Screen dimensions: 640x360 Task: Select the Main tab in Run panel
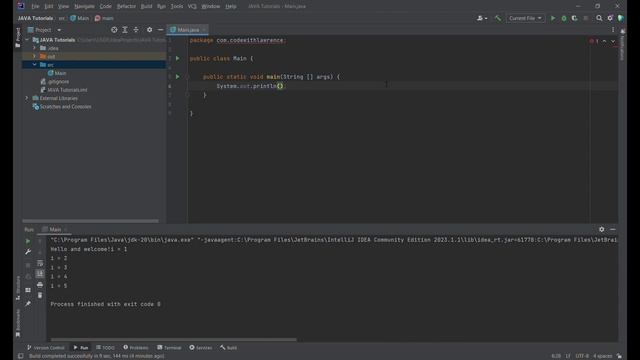55,229
